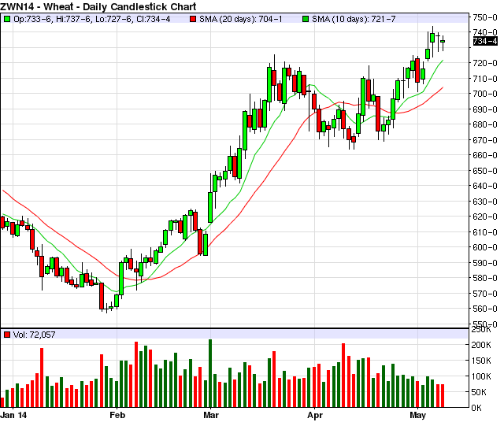Click the red SMA 20 days swatch
504x422 pixels.
[x=193, y=19]
